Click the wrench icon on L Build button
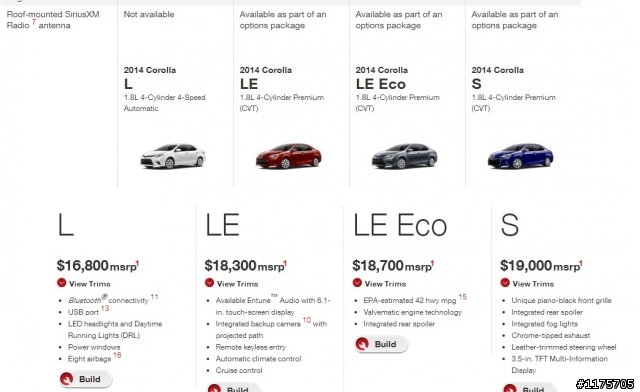 pos(67,379)
